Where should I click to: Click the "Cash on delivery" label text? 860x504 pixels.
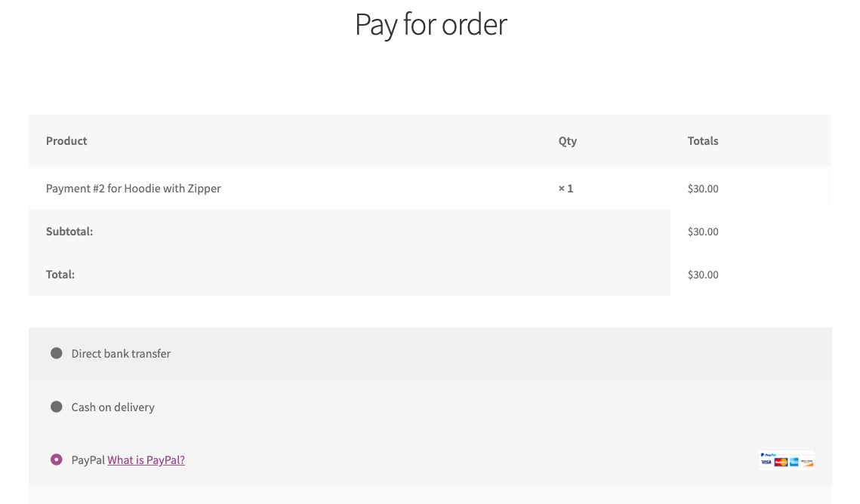tap(113, 407)
